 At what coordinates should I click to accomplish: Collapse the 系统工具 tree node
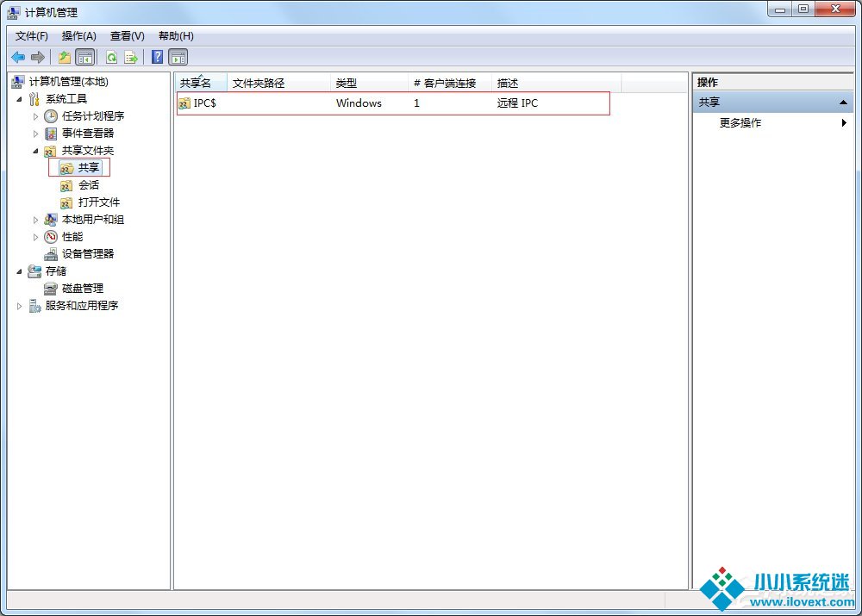coord(20,99)
